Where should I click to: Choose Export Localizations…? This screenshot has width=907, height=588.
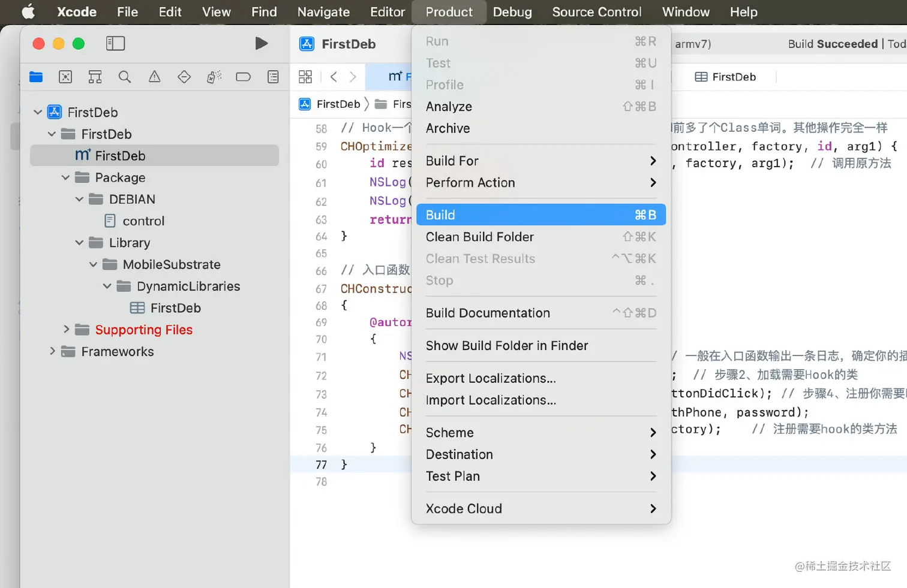click(541, 378)
